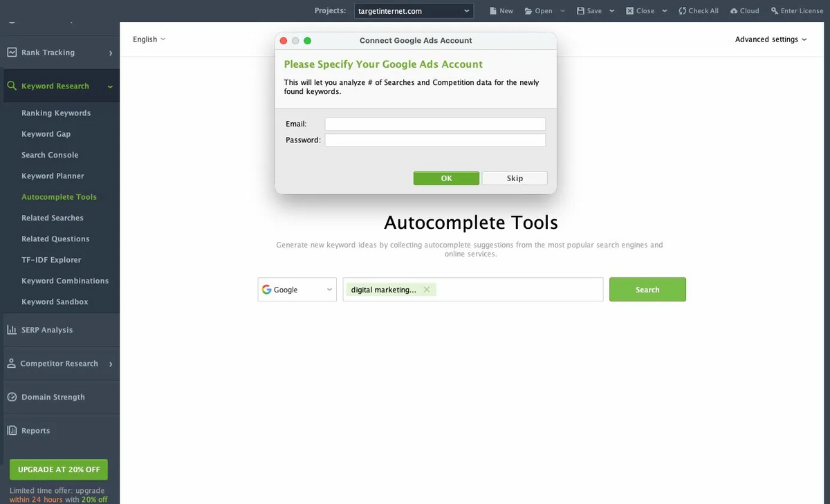Click the Reports document icon
This screenshot has width=830, height=504.
pyautogui.click(x=12, y=430)
